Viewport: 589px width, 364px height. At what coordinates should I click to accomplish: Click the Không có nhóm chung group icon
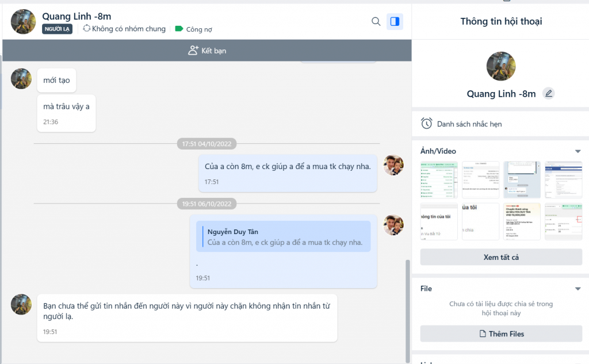pos(87,28)
